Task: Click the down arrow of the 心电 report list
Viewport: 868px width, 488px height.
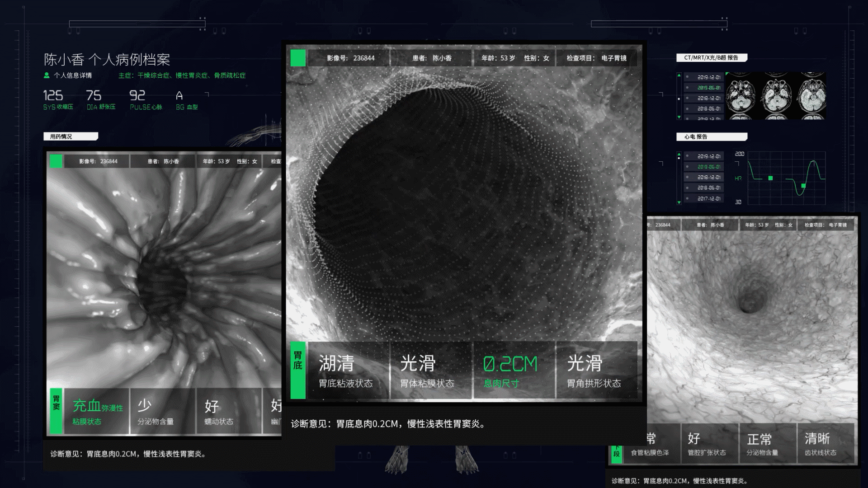Action: pos(679,202)
